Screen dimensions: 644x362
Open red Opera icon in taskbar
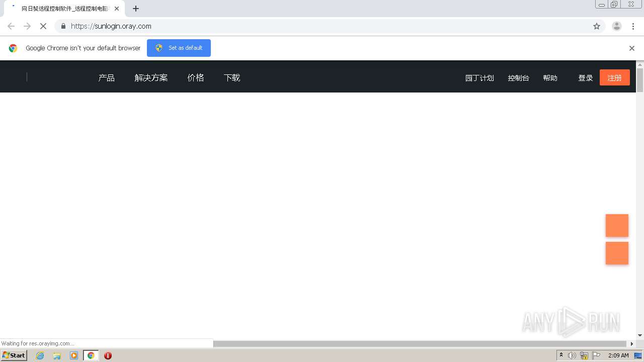pyautogui.click(x=108, y=355)
